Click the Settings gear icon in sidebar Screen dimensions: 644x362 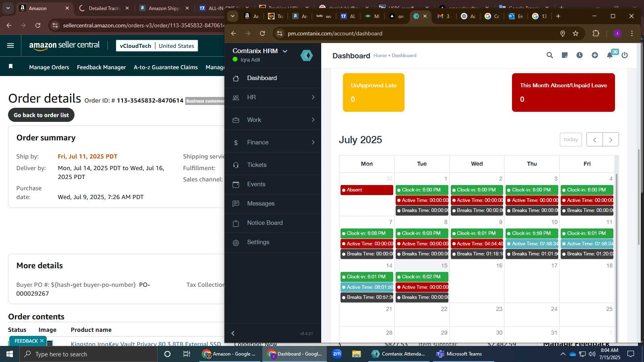[236, 243]
